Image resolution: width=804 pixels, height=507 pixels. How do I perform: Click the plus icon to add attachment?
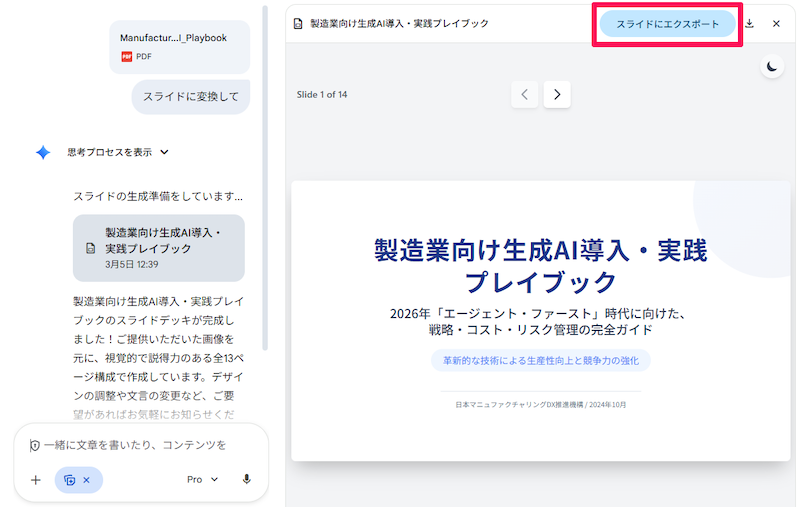[x=35, y=480]
